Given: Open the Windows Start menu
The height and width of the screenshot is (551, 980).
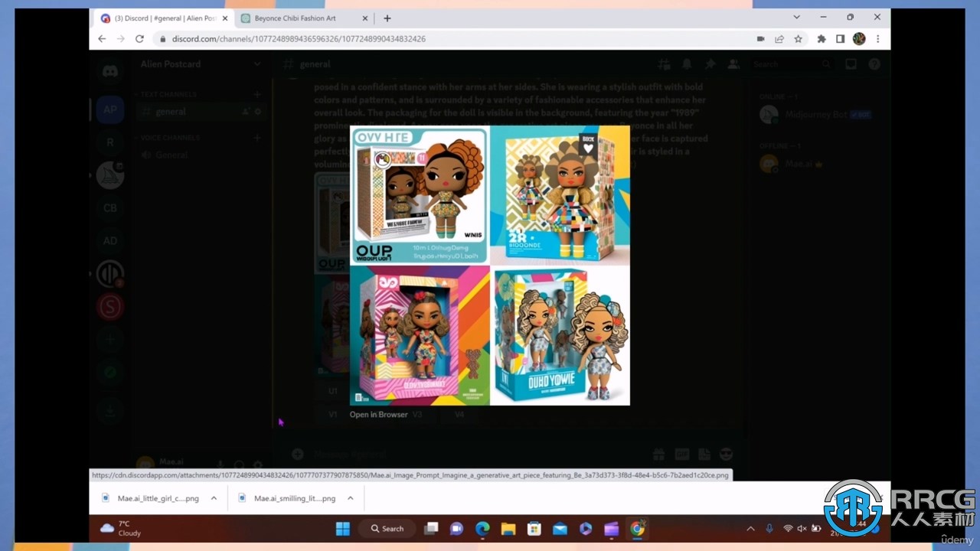Looking at the screenshot, I should pos(342,528).
